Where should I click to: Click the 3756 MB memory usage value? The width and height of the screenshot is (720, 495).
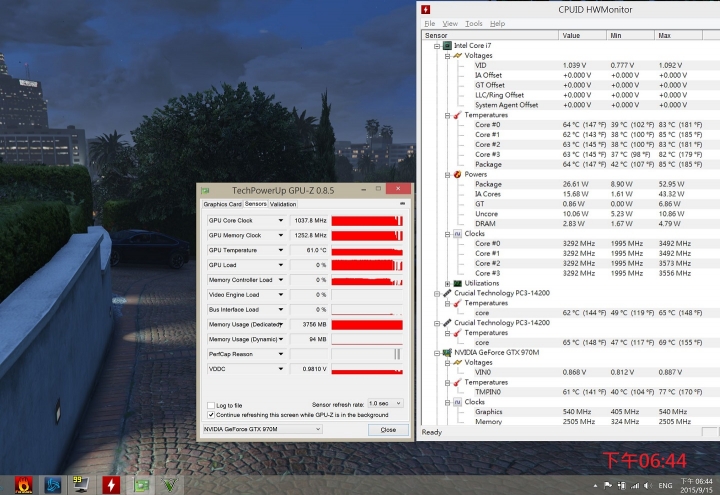click(309, 325)
